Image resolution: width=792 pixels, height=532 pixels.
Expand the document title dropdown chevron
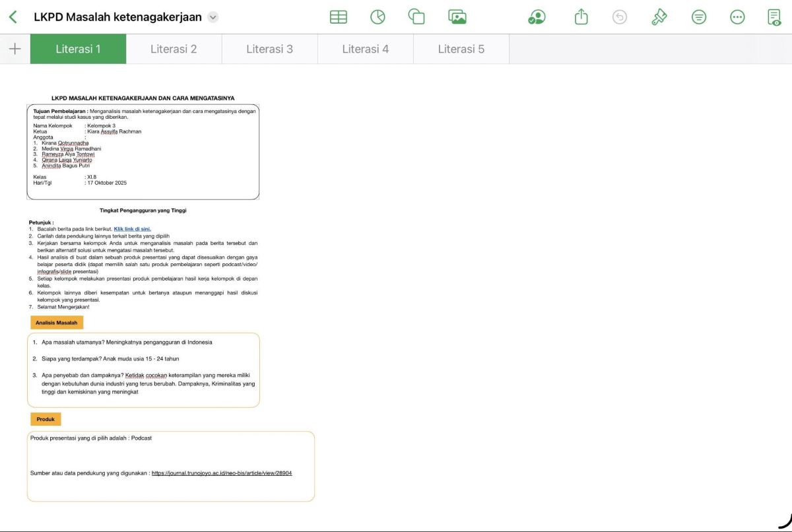point(213,17)
